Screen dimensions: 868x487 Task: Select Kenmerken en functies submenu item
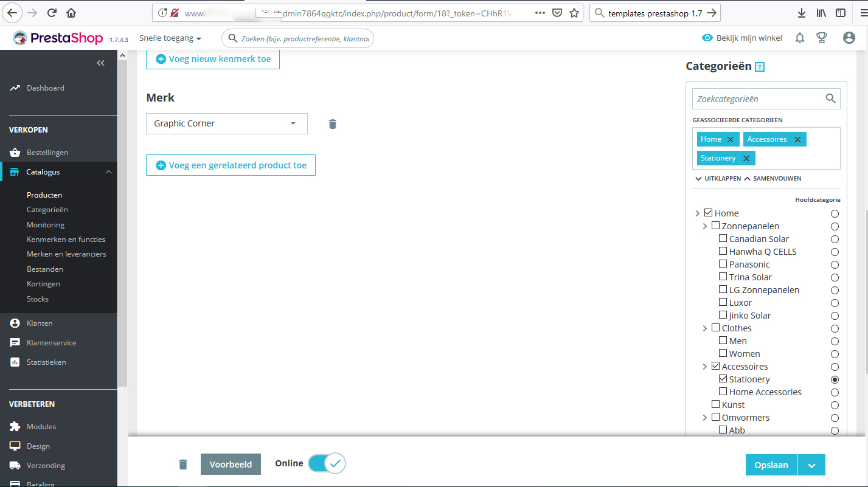coord(66,240)
